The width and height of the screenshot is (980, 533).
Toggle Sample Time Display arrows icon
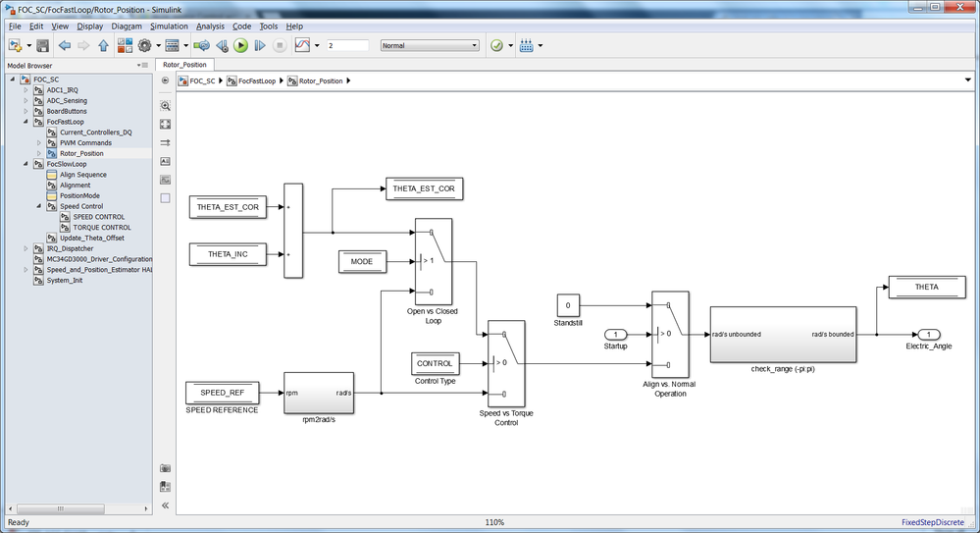[x=165, y=142]
